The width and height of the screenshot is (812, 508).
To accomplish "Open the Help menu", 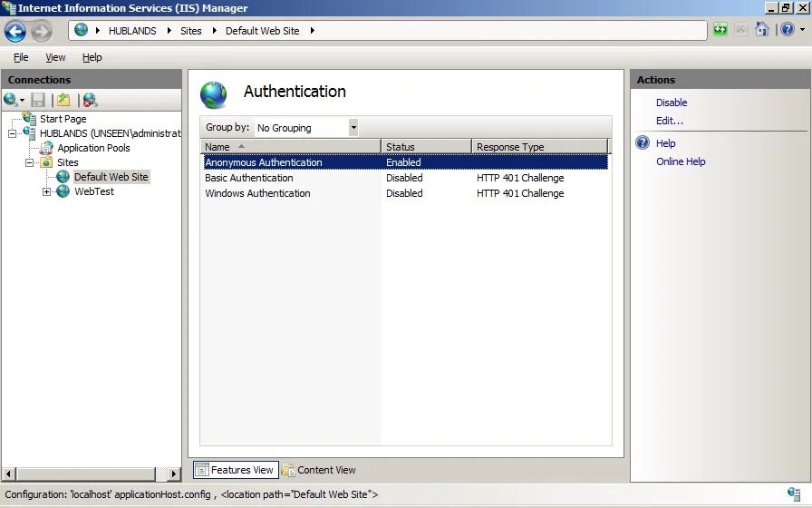I will point(92,57).
